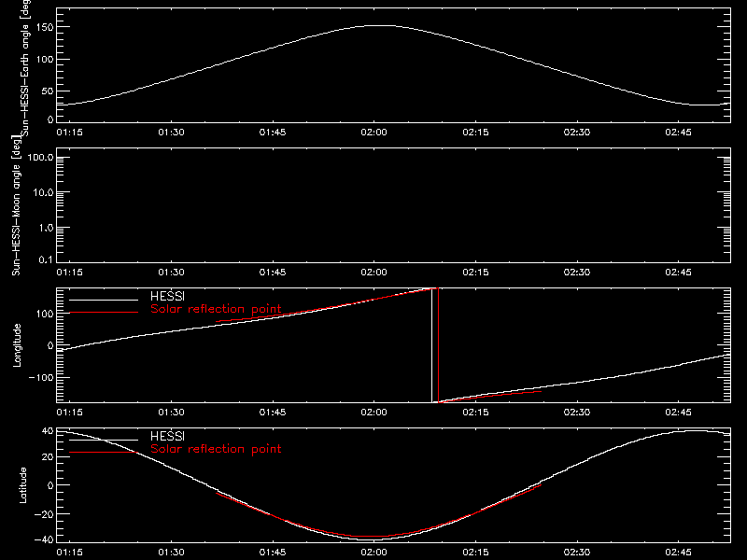
Task: Click the 1.0 tick on Moon angle axis
Action: 46,228
